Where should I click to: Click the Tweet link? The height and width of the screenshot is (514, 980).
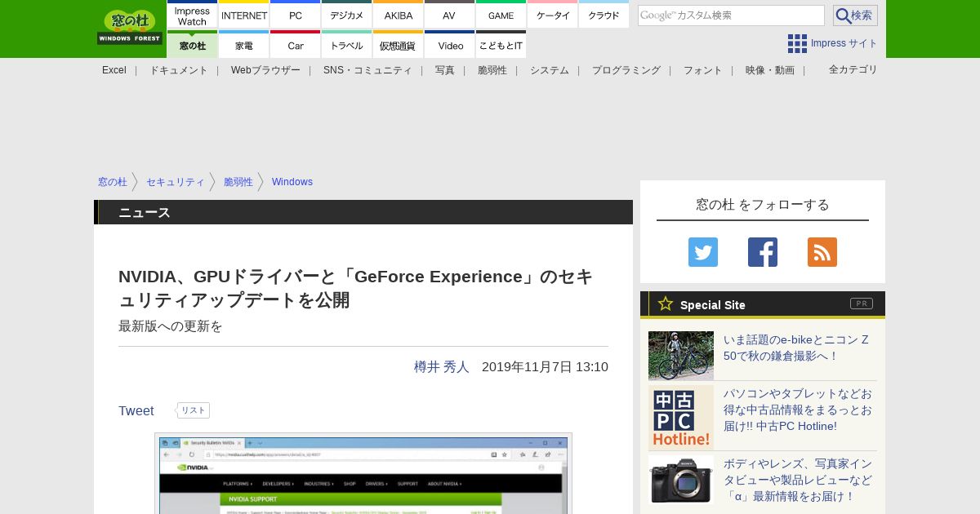(136, 411)
